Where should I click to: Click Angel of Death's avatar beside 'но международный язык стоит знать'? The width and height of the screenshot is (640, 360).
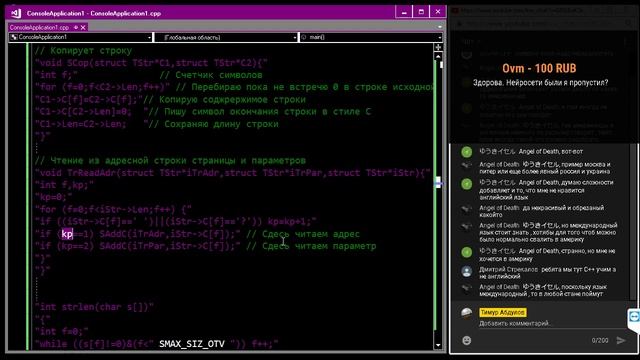point(467,227)
